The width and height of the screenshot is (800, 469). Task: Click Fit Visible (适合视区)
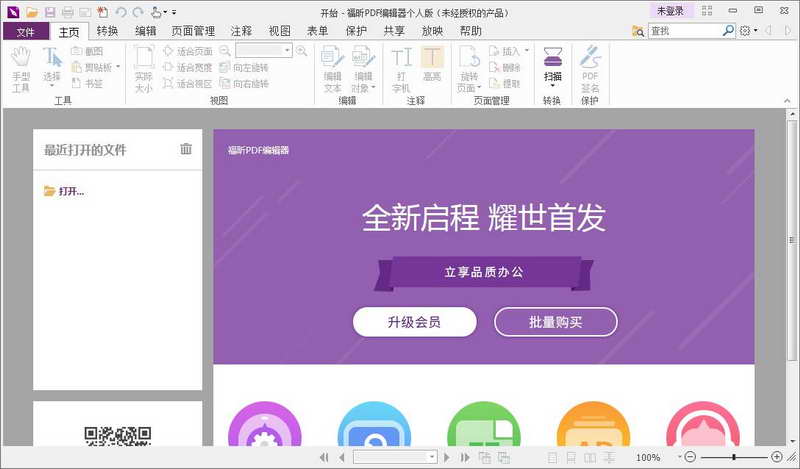[188, 83]
